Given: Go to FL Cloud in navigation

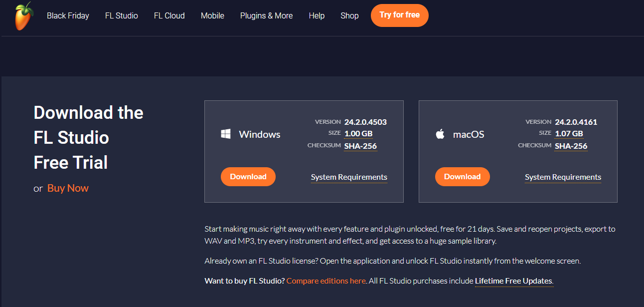Looking at the screenshot, I should (169, 15).
